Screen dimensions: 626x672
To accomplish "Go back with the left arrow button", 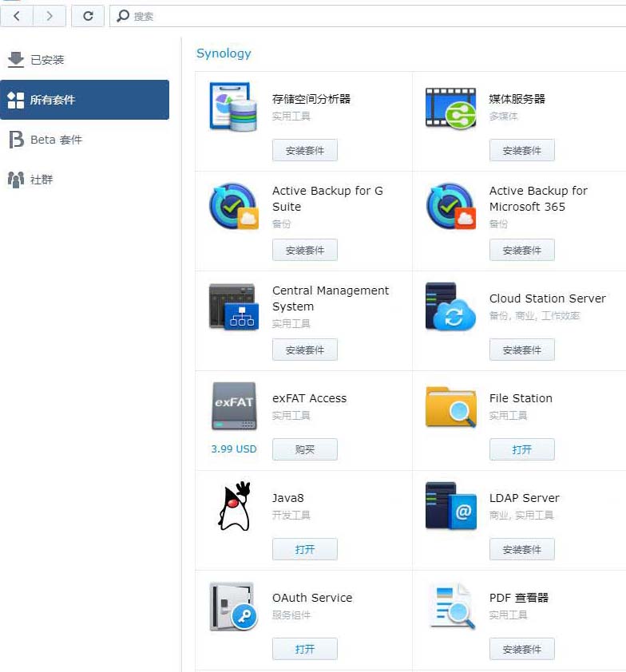I will pos(17,16).
